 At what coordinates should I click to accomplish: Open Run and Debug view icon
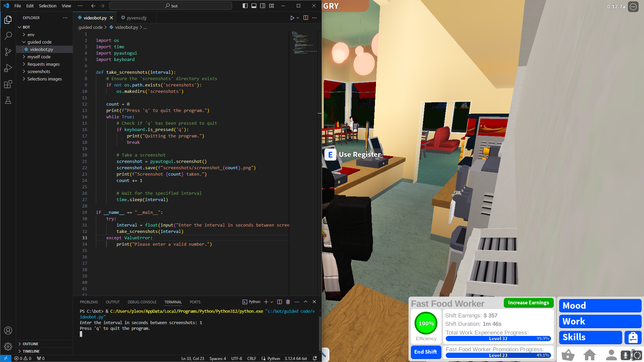tap(8, 68)
